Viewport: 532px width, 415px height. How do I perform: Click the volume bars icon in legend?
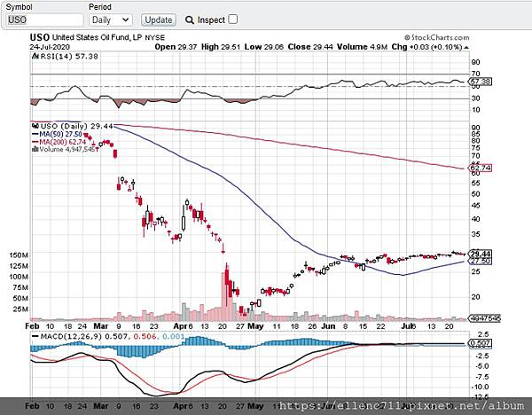pos(35,149)
